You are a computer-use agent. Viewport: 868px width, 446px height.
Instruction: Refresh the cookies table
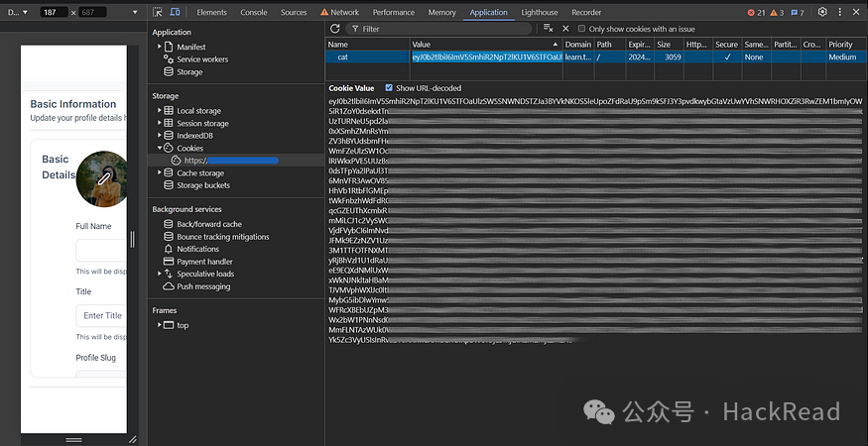[x=334, y=28]
